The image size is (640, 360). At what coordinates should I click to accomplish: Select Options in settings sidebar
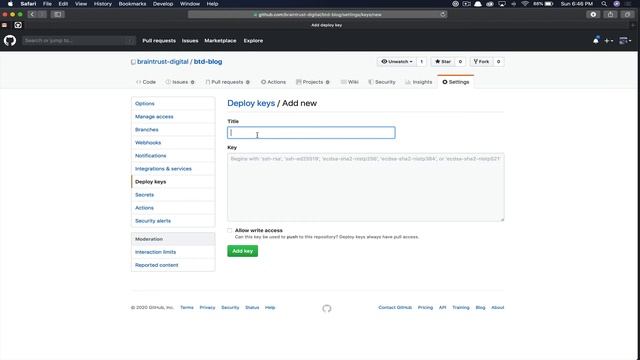click(173, 104)
